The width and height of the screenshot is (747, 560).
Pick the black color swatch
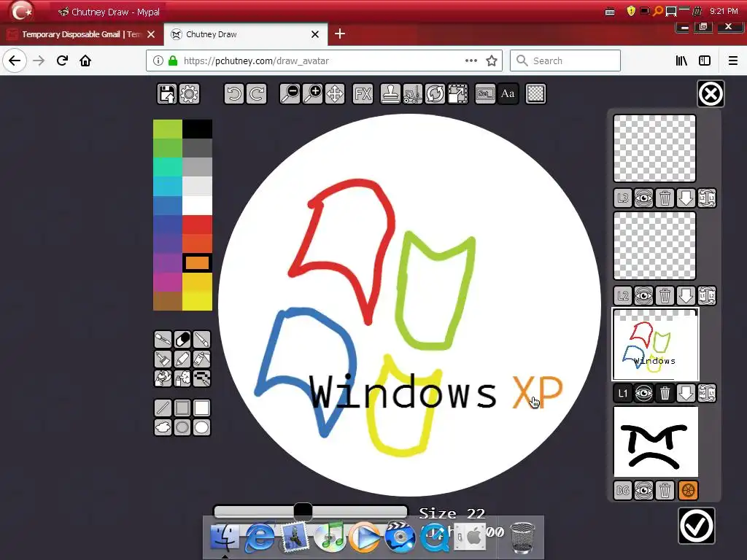pyautogui.click(x=197, y=129)
